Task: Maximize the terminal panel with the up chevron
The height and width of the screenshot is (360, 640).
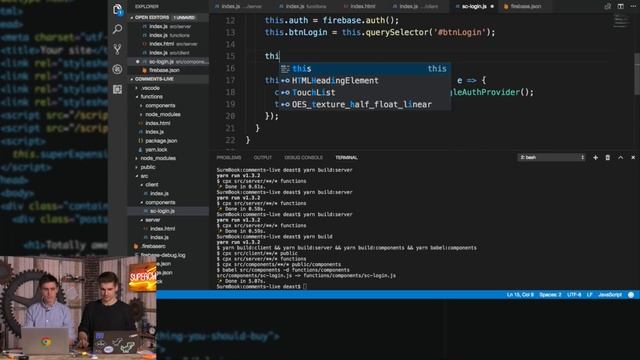Action: (x=620, y=158)
